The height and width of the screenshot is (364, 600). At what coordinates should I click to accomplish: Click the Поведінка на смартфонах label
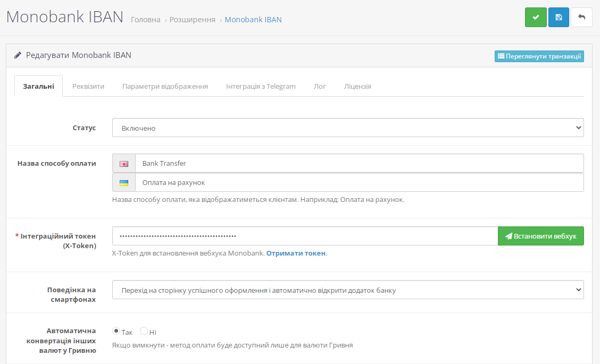(72, 295)
